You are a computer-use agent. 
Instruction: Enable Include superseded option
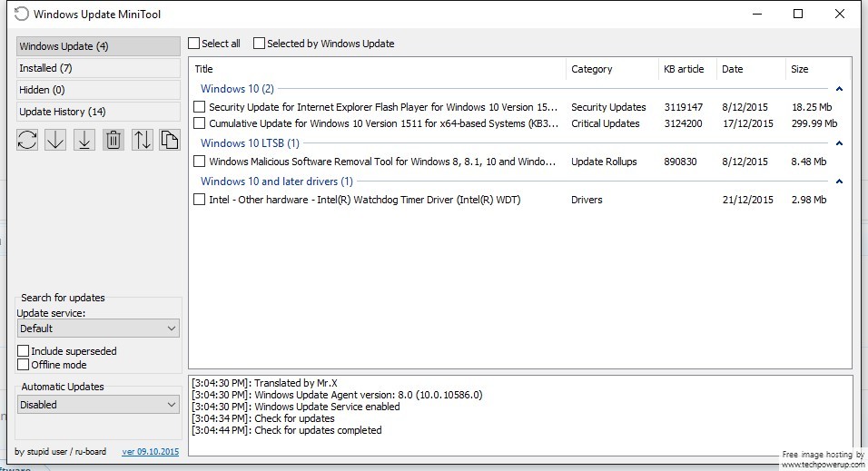pyautogui.click(x=24, y=351)
